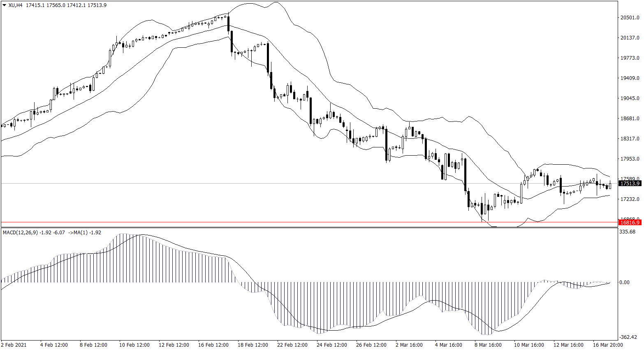Click the divider between price chart and MACD
The width and height of the screenshot is (644, 350).
[x=308, y=227]
